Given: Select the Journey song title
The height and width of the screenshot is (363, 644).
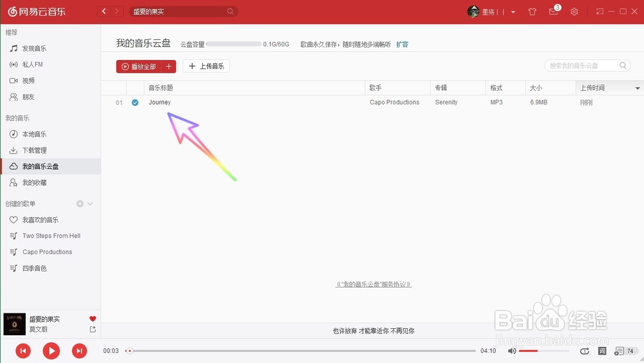Looking at the screenshot, I should [160, 103].
